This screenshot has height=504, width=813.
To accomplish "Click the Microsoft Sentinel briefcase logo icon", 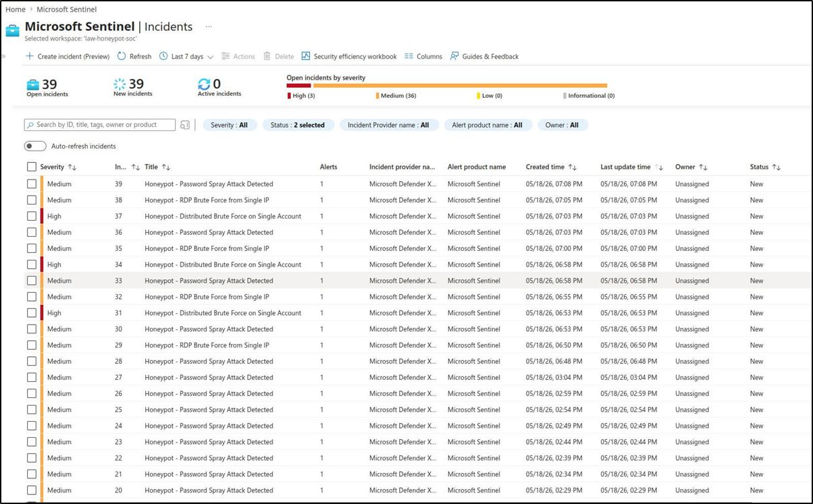I will coord(13,30).
